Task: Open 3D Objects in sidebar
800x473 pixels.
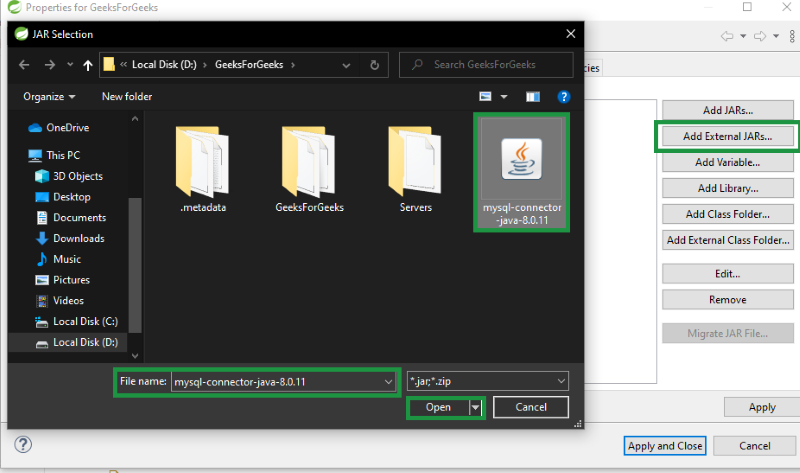Action: point(69,176)
